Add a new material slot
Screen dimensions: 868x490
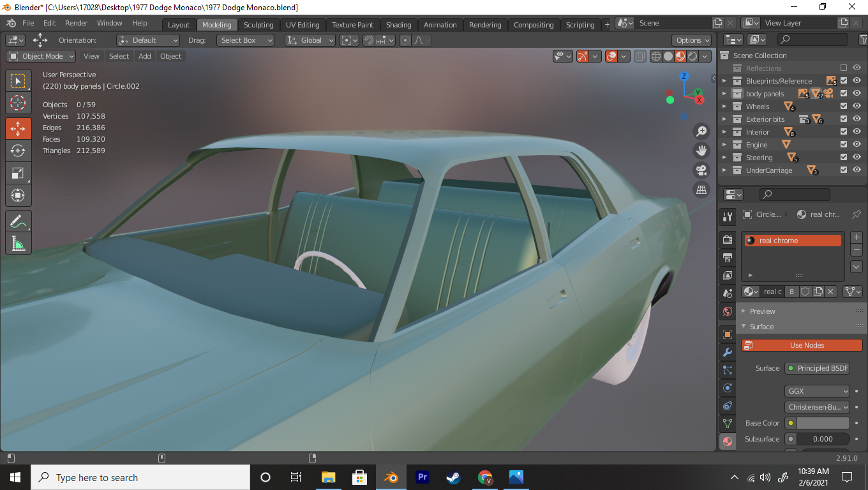pos(857,237)
